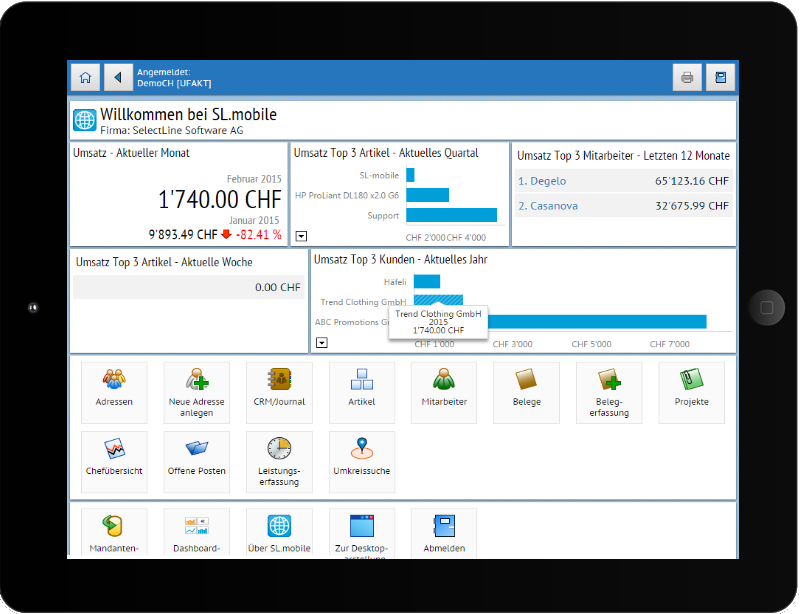The width and height of the screenshot is (800, 614).
Task: Click the tablet's hardware home button
Action: [x=766, y=307]
